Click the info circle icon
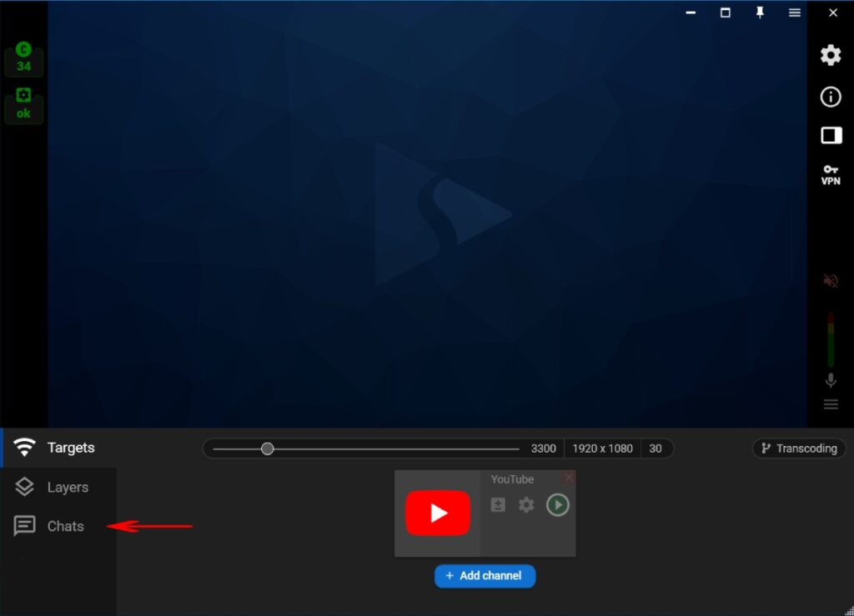The height and width of the screenshot is (616, 854). point(831,97)
